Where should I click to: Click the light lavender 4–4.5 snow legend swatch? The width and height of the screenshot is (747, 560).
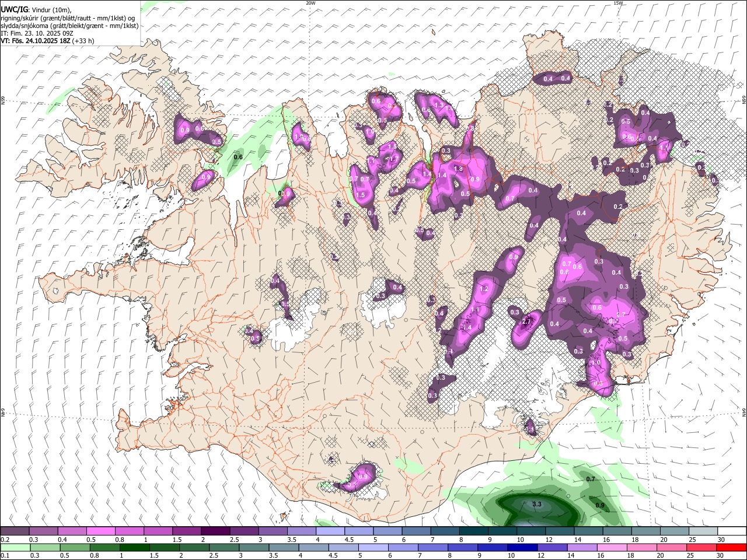click(x=330, y=531)
